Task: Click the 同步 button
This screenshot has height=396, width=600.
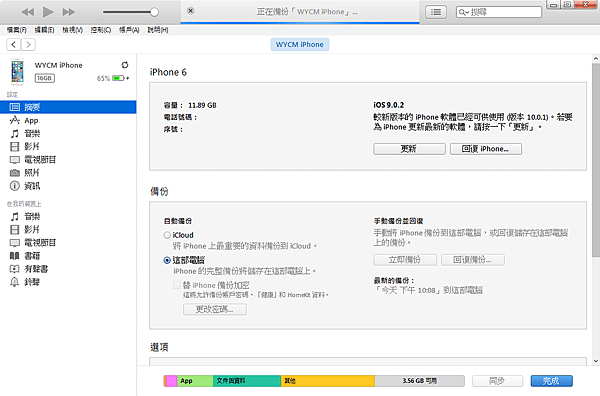Action: 497,381
